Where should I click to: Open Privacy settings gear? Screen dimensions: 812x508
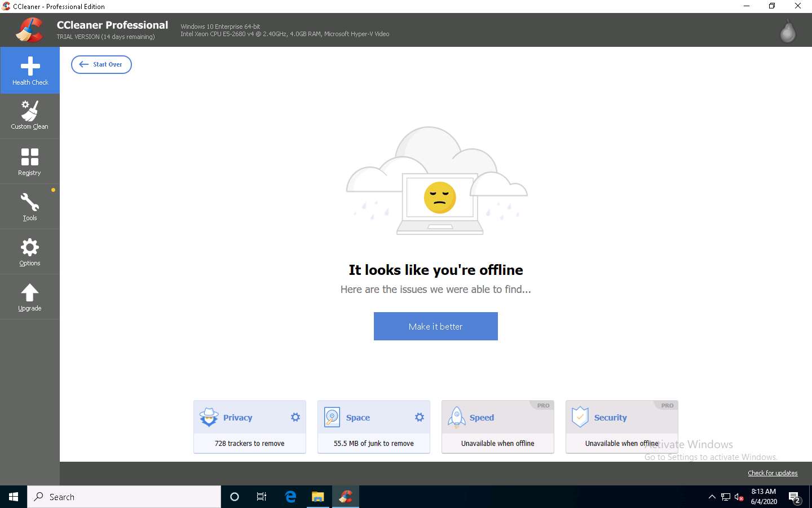coord(295,417)
